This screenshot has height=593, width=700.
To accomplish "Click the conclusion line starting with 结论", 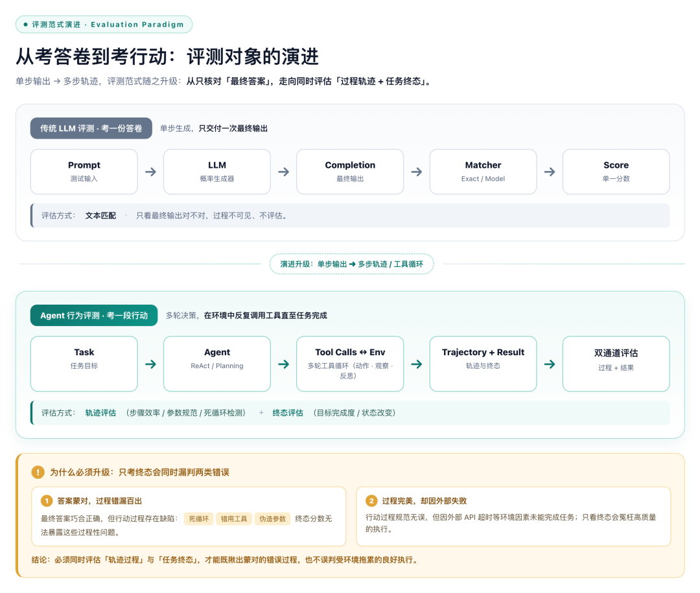I will click(226, 559).
